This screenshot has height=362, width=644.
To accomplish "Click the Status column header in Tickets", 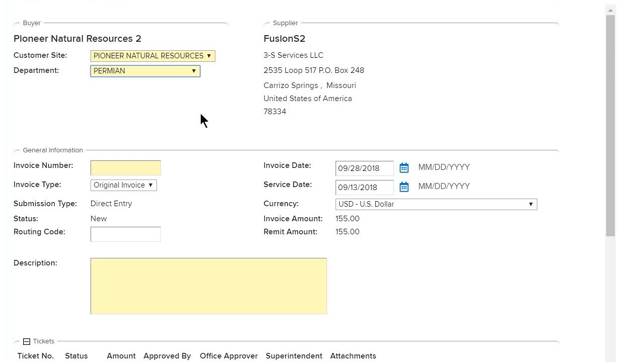I will click(76, 356).
